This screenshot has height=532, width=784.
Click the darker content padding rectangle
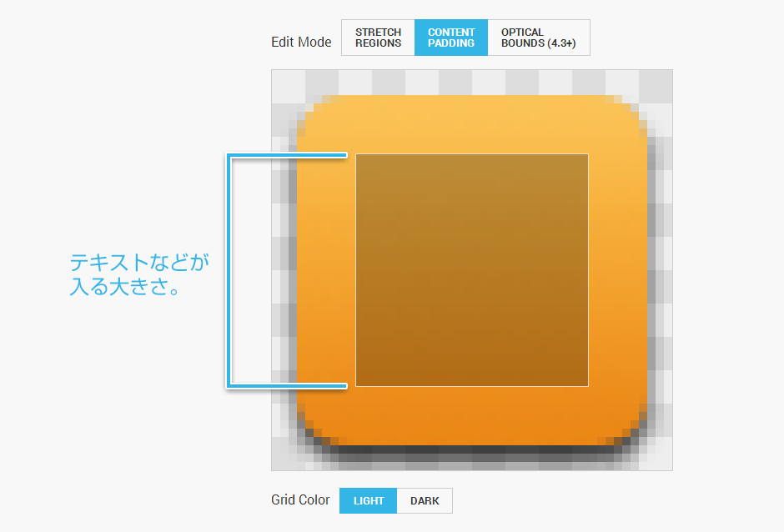tap(472, 270)
